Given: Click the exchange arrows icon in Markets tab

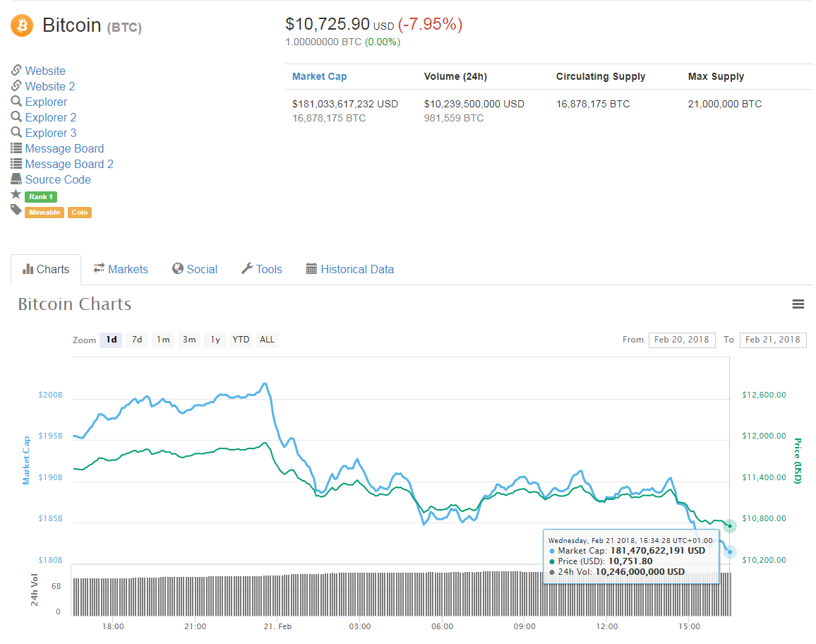Looking at the screenshot, I should click(99, 268).
